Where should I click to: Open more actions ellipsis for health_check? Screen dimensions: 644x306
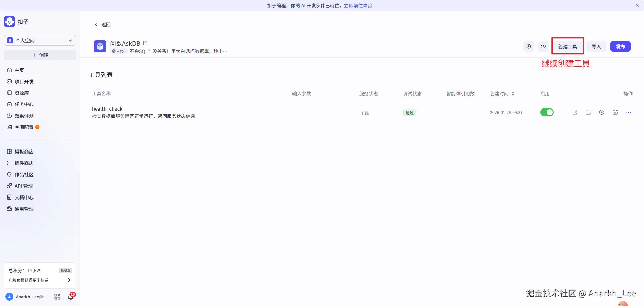(629, 112)
